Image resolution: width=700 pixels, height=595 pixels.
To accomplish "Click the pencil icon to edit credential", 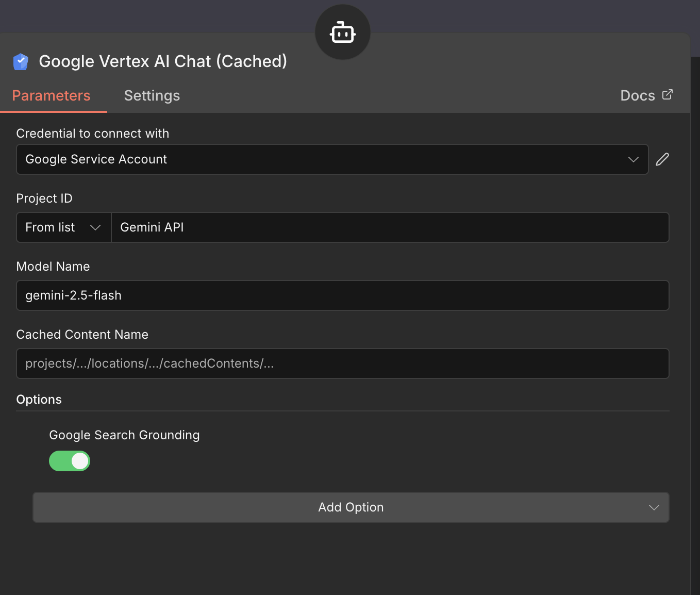I will [x=662, y=159].
